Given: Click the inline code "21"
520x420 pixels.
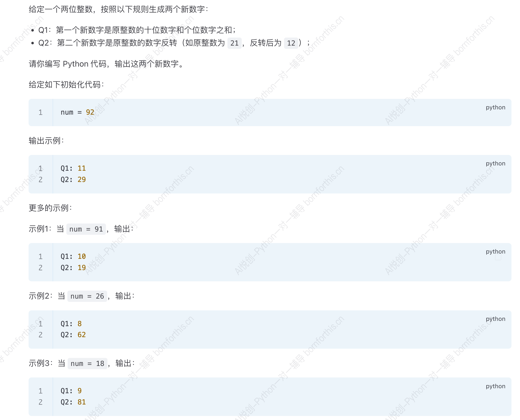Looking at the screenshot, I should point(234,43).
